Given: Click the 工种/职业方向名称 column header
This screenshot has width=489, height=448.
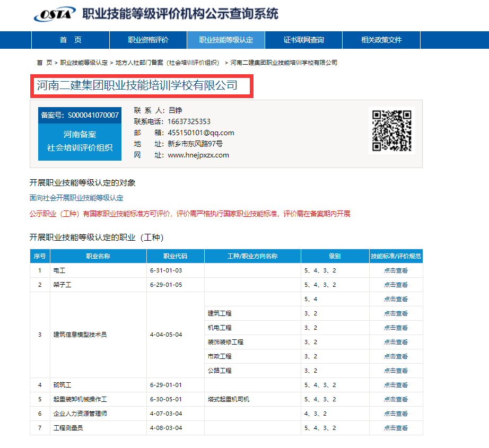Looking at the screenshot, I should coord(252,256).
